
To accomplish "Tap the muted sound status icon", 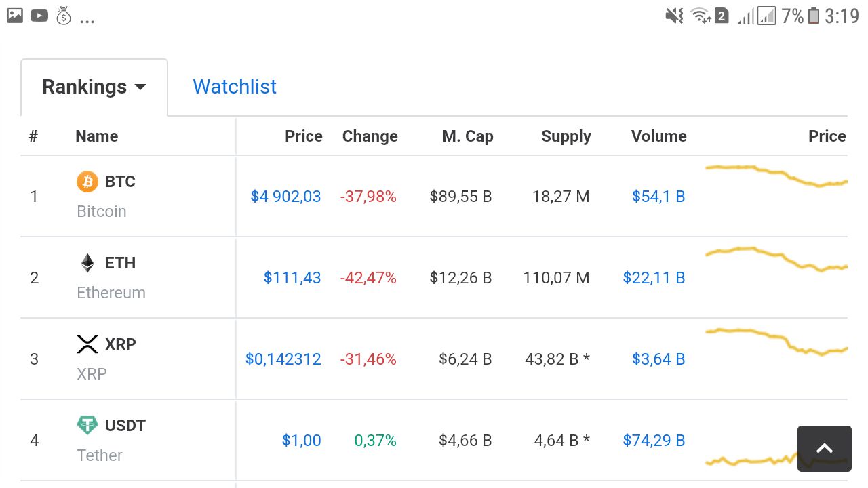I will 675,16.
